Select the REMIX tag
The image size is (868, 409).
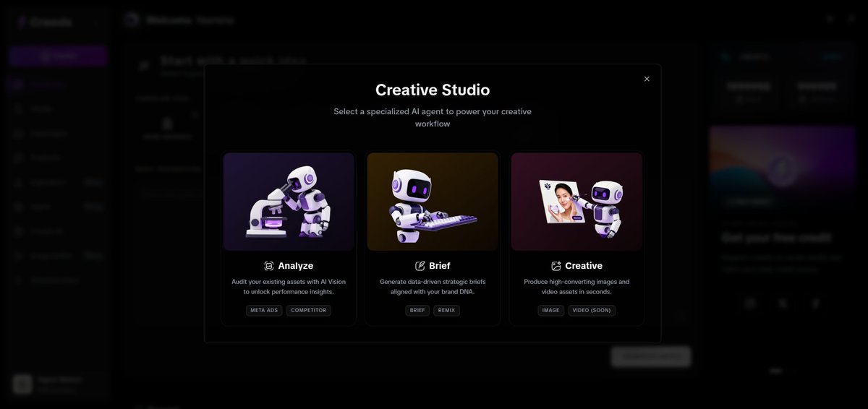447,311
